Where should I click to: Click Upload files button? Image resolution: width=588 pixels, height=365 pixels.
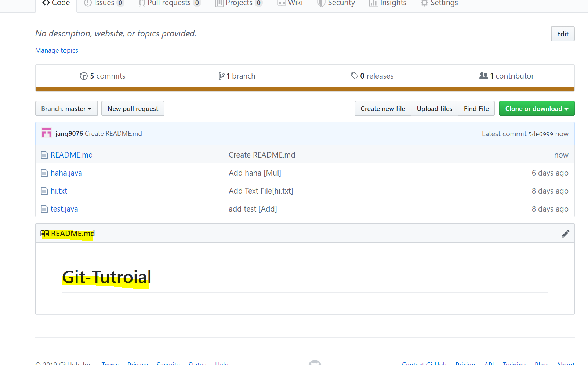(435, 108)
